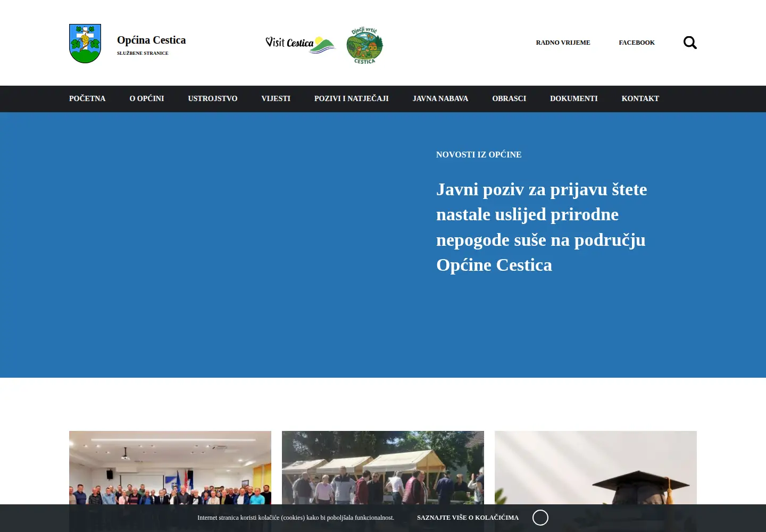Click the Općina Cestica site title

[152, 40]
